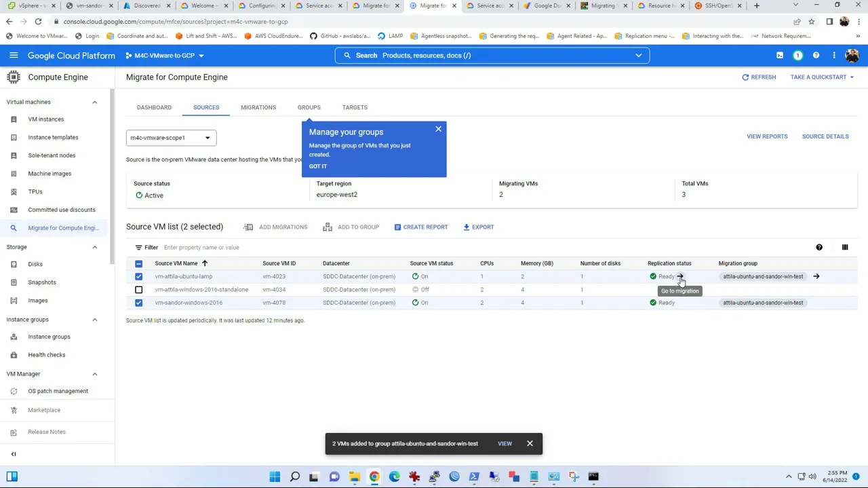Go to migration arrow for vm-attila-ubuntu-lamp
868x488 pixels.
click(x=680, y=276)
